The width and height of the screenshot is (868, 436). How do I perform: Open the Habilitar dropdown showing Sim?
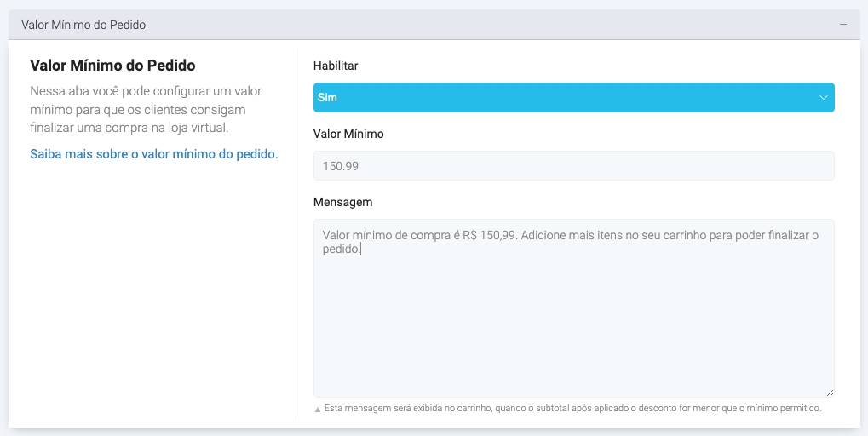coord(572,98)
